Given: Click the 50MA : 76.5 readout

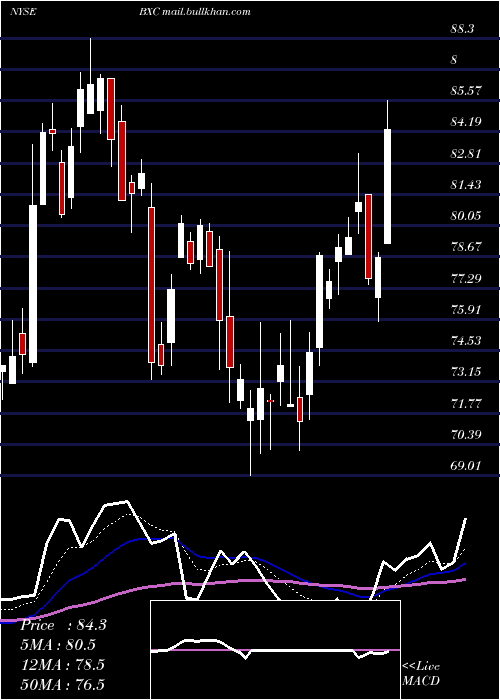Looking at the screenshot, I should pyautogui.click(x=62, y=684).
